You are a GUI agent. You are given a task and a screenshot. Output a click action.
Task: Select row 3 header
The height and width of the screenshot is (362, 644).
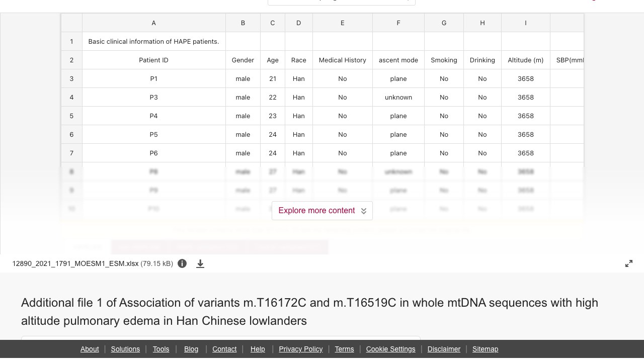point(71,78)
